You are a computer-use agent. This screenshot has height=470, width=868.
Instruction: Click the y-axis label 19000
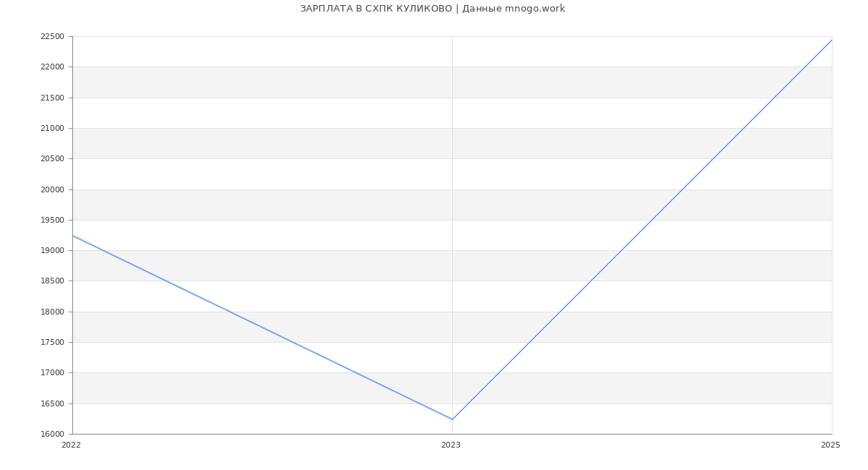point(52,250)
